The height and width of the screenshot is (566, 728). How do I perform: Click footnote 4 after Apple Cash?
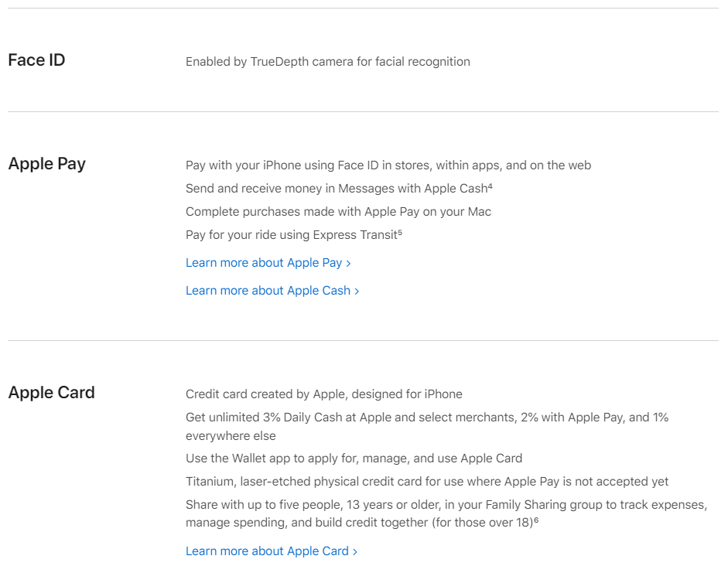490,186
